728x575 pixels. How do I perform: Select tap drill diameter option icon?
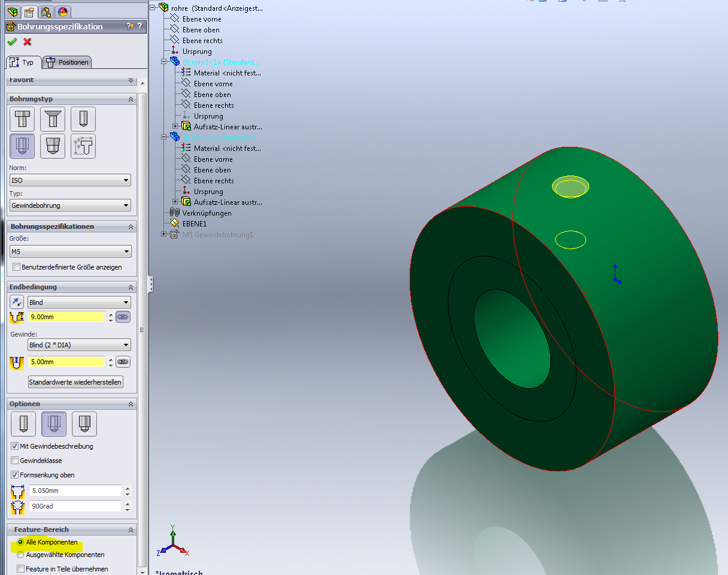pos(23,424)
